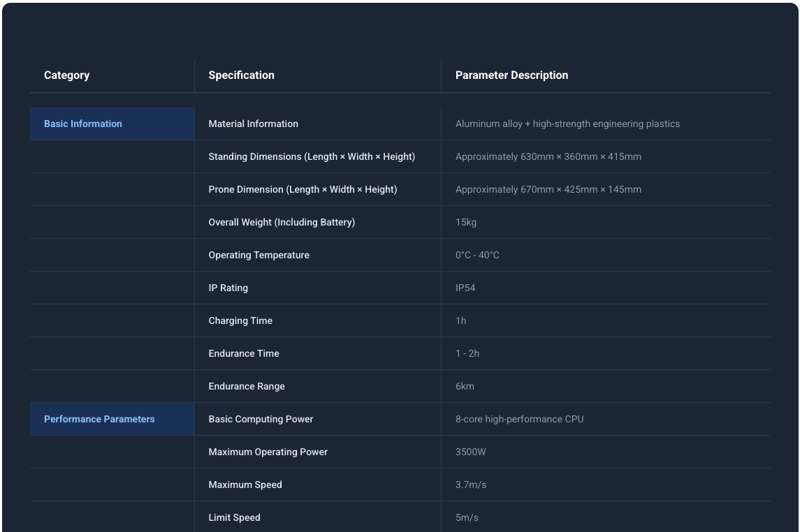Click the Overall Weight row label
The width and height of the screenshot is (800, 532).
pyautogui.click(x=282, y=222)
